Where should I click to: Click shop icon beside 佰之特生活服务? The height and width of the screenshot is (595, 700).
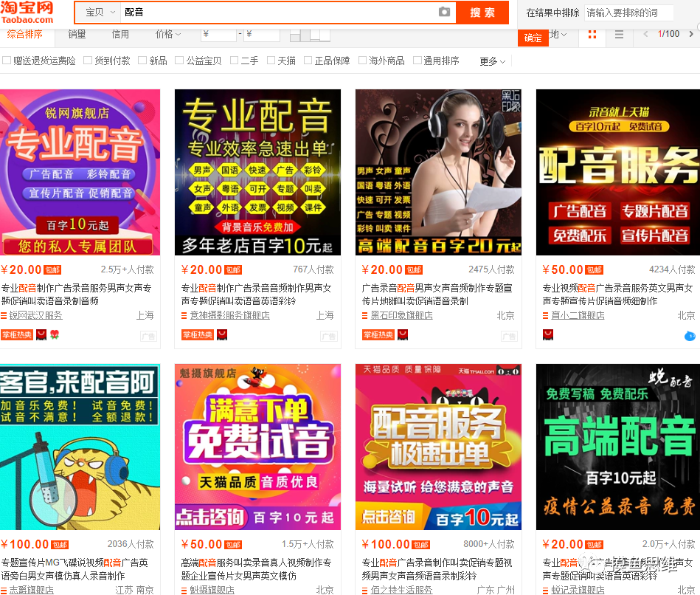tap(364, 590)
